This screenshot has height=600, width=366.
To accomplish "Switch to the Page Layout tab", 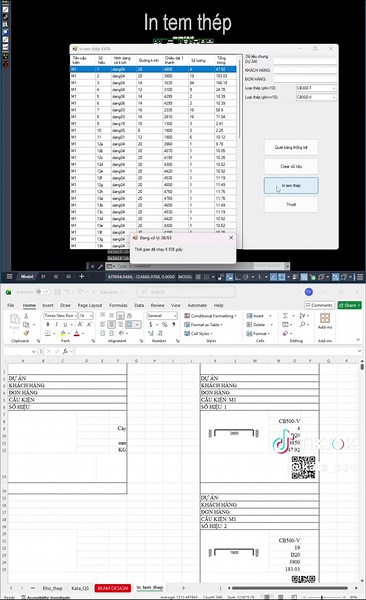I will click(x=90, y=305).
